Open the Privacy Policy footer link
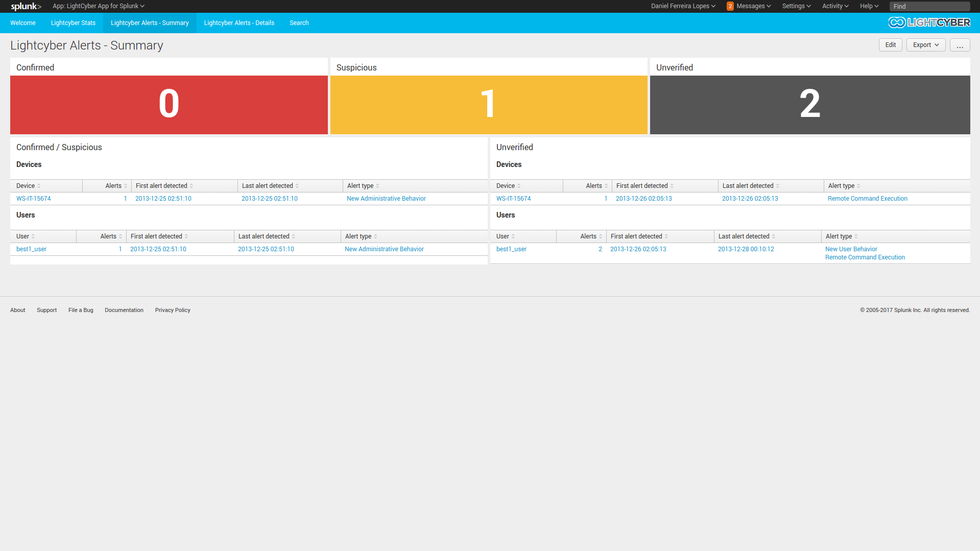 (x=173, y=310)
